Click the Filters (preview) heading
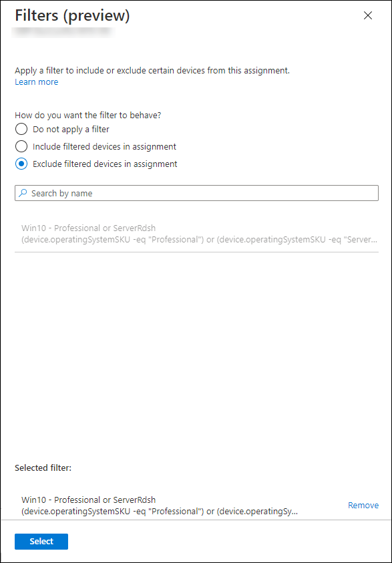 pyautogui.click(x=72, y=16)
